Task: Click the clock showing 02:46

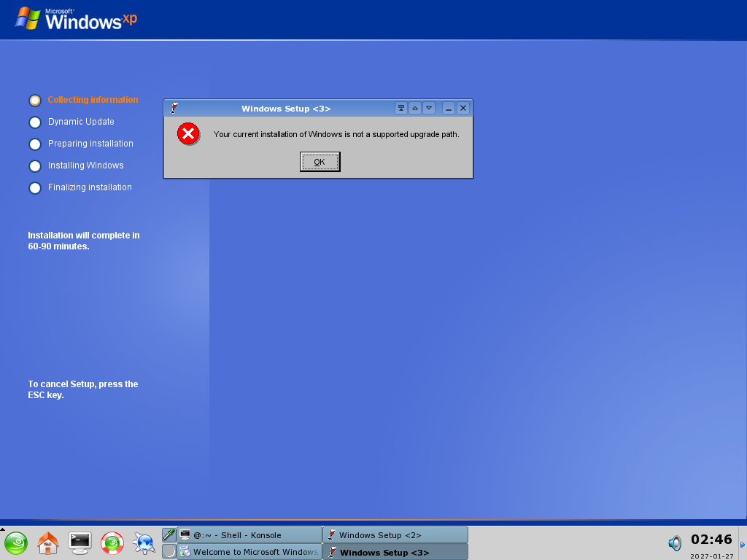Action: [x=711, y=540]
